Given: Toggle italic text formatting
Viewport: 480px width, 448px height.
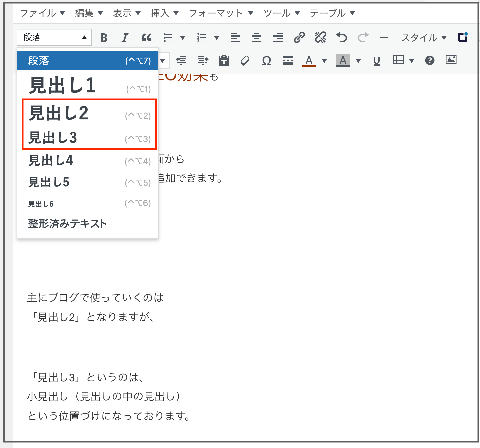Looking at the screenshot, I should click(x=125, y=38).
